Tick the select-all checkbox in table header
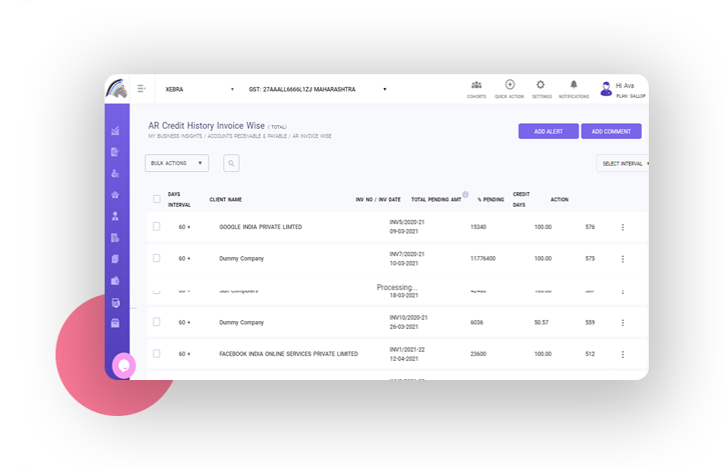724x469 pixels. (x=157, y=199)
